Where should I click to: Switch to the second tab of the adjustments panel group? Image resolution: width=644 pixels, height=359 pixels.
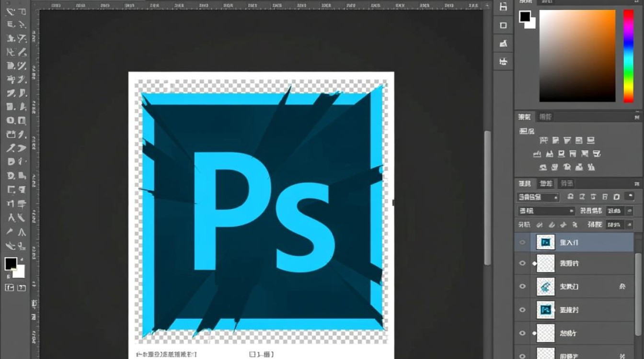[x=546, y=117]
